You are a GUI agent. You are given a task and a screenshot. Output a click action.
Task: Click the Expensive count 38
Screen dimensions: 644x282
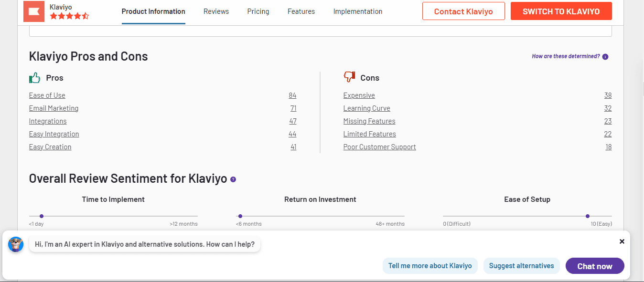(608, 95)
